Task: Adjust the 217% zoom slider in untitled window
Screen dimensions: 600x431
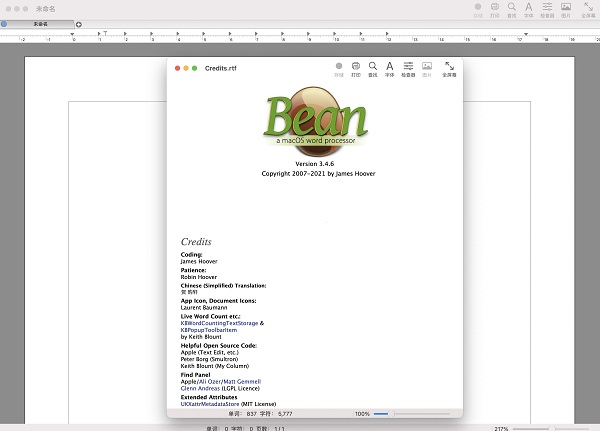Action: (551, 429)
